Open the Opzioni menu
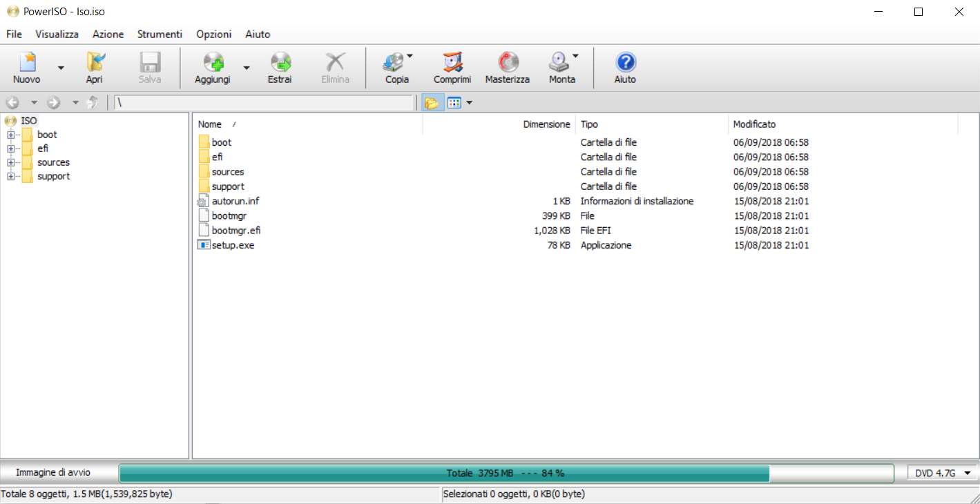 (x=214, y=34)
